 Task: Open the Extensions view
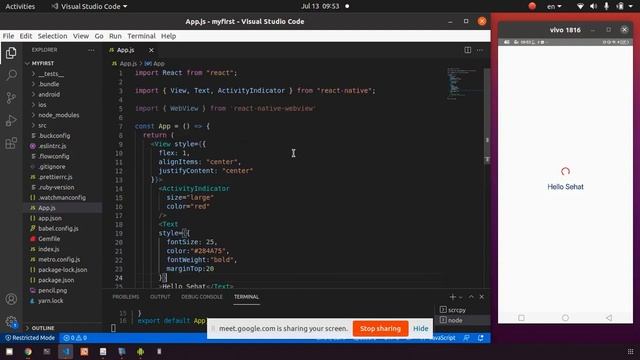[x=11, y=143]
